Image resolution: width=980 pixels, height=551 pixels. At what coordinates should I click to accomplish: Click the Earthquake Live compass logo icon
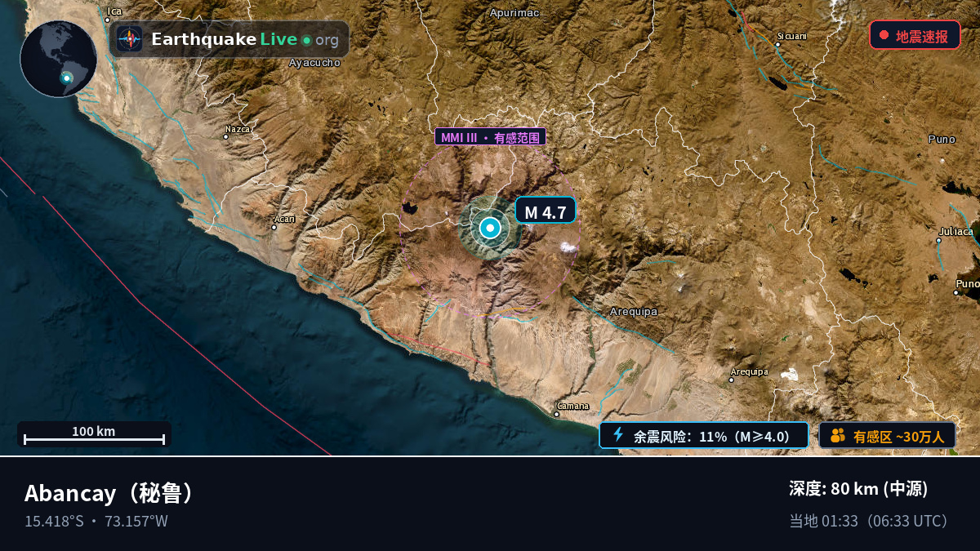pyautogui.click(x=129, y=39)
